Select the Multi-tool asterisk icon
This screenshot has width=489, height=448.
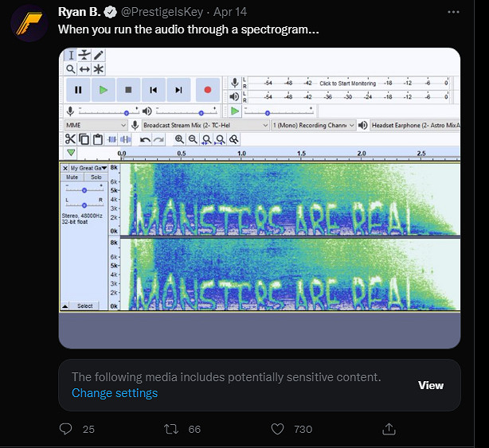[x=99, y=69]
